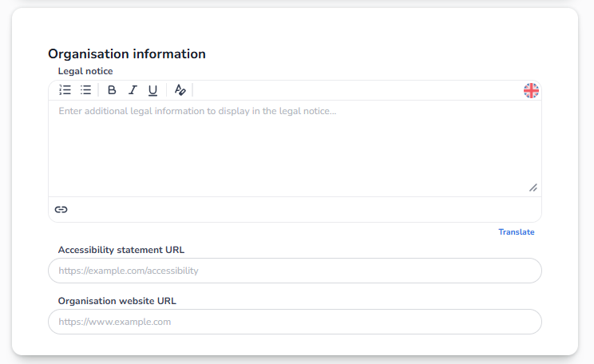Click the insert link chain icon
The image size is (594, 364).
[61, 209]
